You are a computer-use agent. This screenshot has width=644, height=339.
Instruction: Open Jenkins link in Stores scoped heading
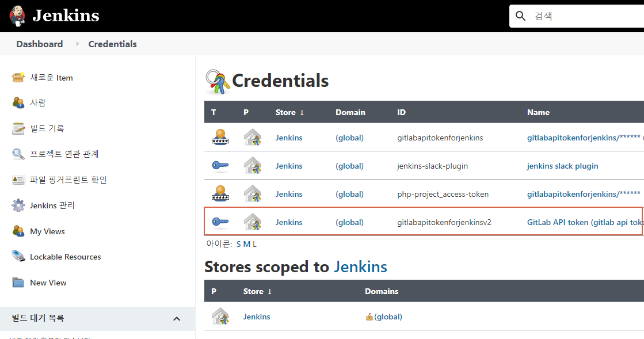click(x=360, y=267)
